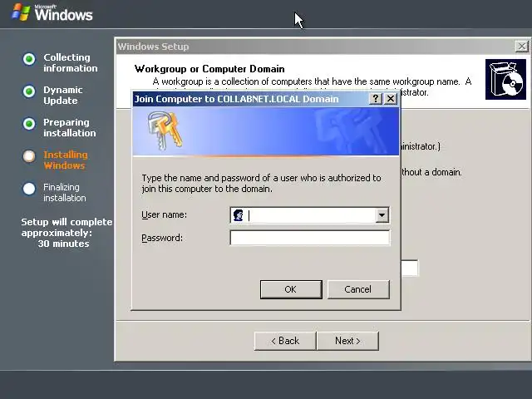Focus the User name text box

[x=310, y=215]
